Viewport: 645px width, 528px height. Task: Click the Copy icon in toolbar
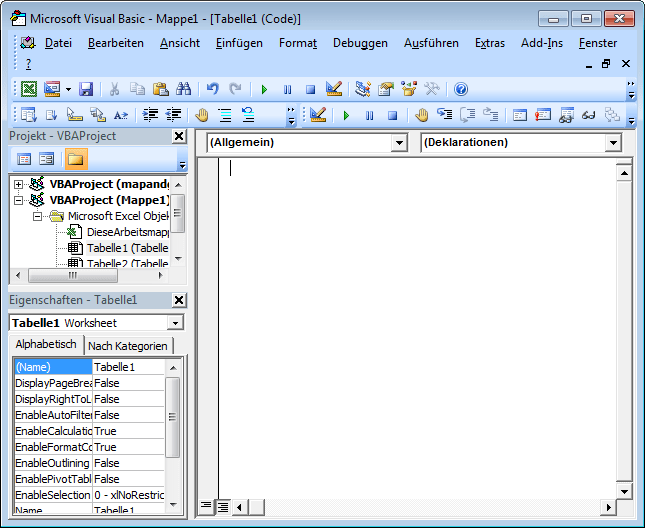tap(137, 89)
